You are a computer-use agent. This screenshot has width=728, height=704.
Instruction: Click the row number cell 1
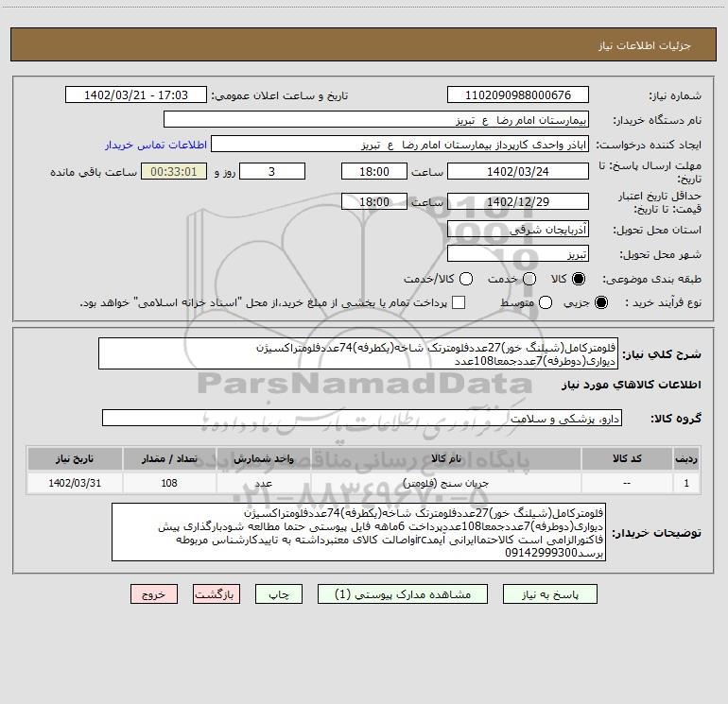686,483
